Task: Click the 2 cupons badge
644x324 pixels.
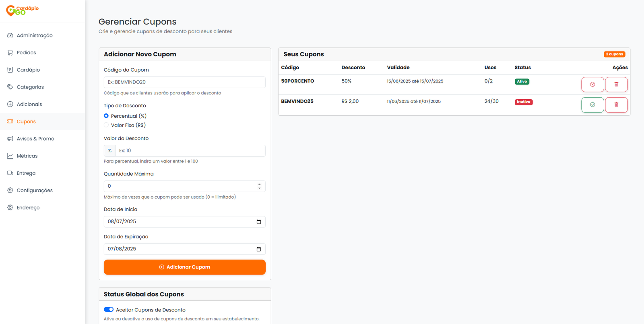Action: coord(614,54)
